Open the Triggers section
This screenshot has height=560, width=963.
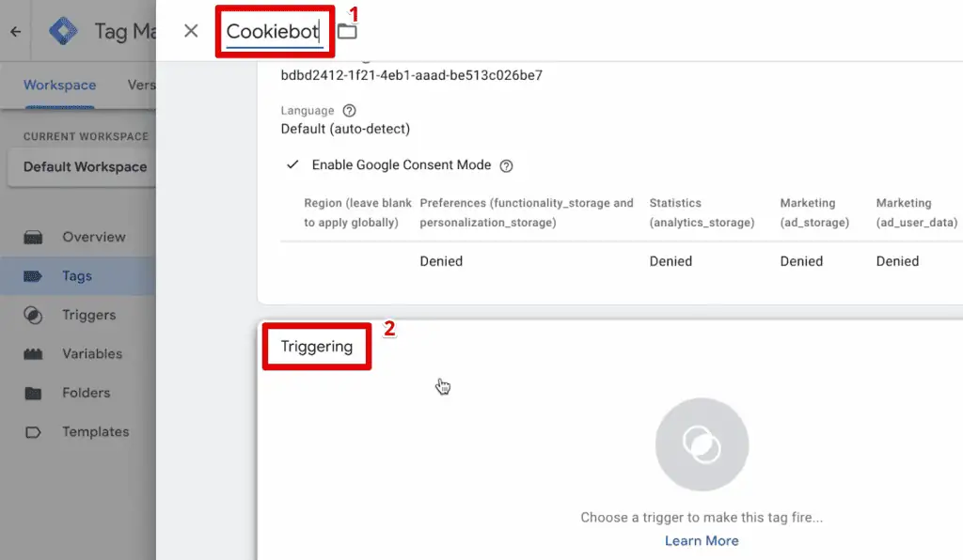[88, 315]
